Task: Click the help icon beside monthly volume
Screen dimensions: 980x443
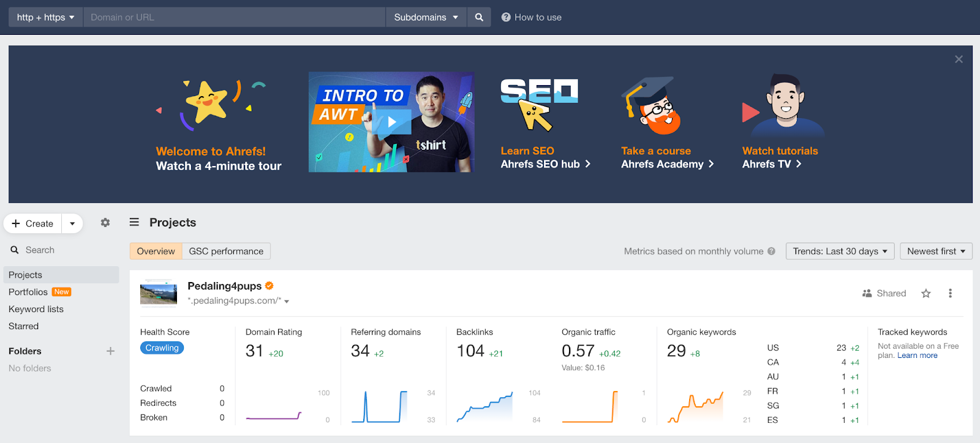Action: tap(771, 251)
